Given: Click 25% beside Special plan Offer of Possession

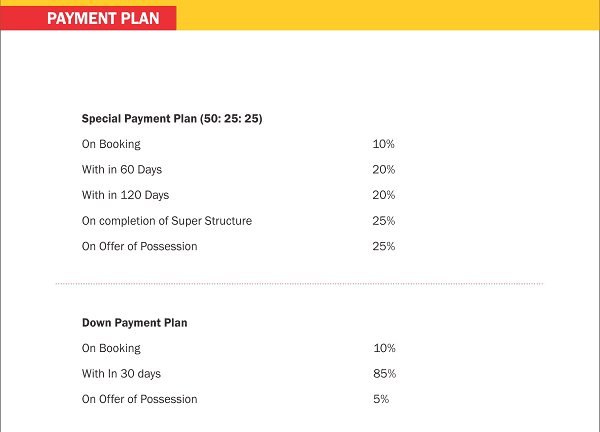Looking at the screenshot, I should click(384, 246).
